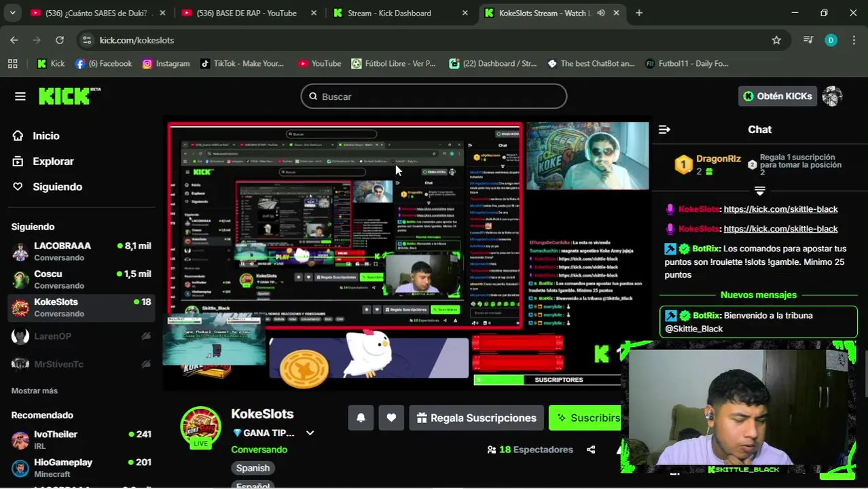Click DragonRlz in the gift leaderboard
Image resolution: width=868 pixels, height=489 pixels.
click(718, 159)
